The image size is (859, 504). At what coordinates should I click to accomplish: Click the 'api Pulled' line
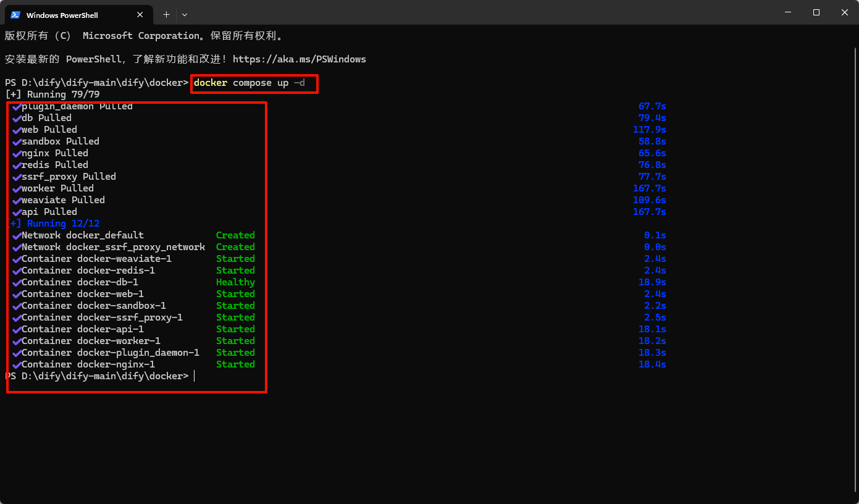pos(49,212)
